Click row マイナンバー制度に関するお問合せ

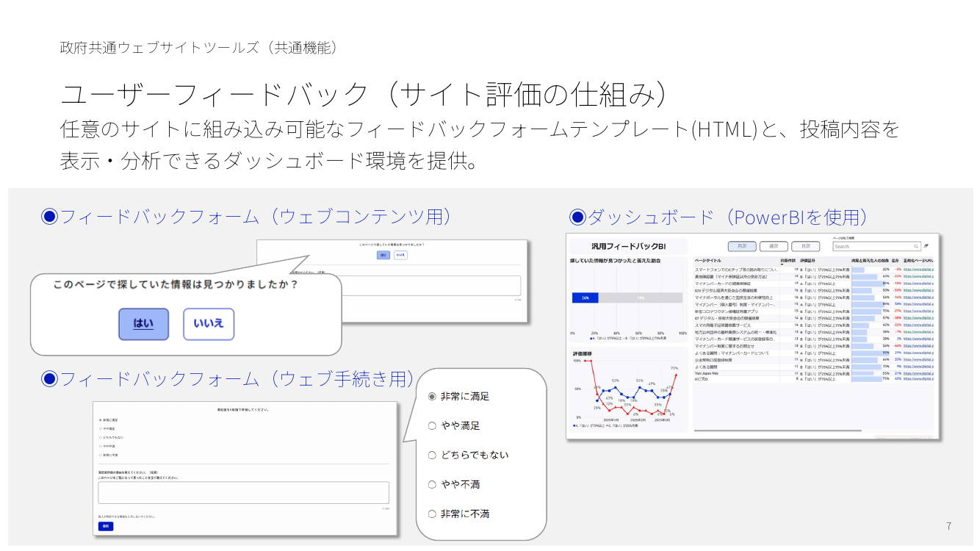pos(815,346)
